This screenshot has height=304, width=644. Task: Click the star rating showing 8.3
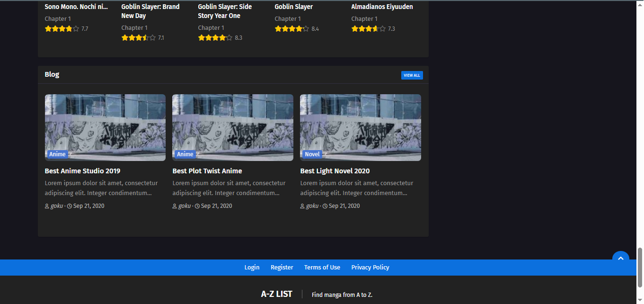click(215, 38)
